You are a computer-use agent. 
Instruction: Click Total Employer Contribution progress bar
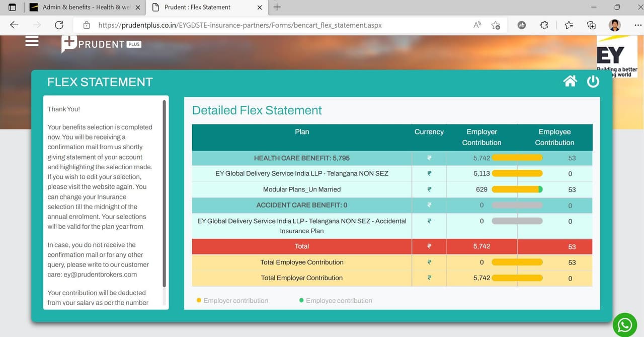pos(517,278)
